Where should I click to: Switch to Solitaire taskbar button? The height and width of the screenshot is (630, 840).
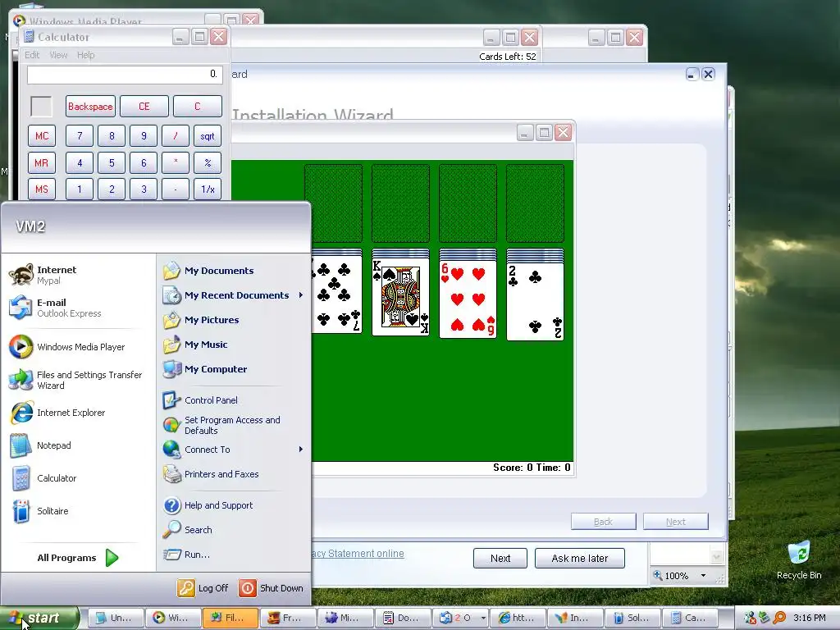(x=632, y=618)
